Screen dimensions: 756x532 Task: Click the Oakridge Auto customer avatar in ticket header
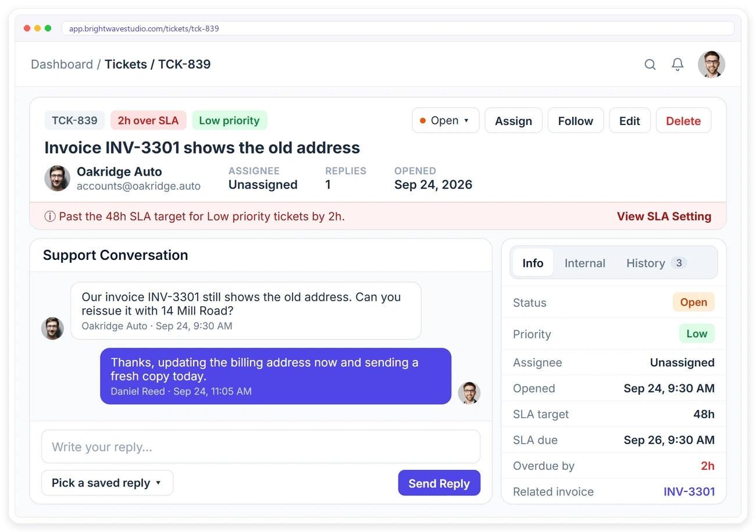click(58, 178)
